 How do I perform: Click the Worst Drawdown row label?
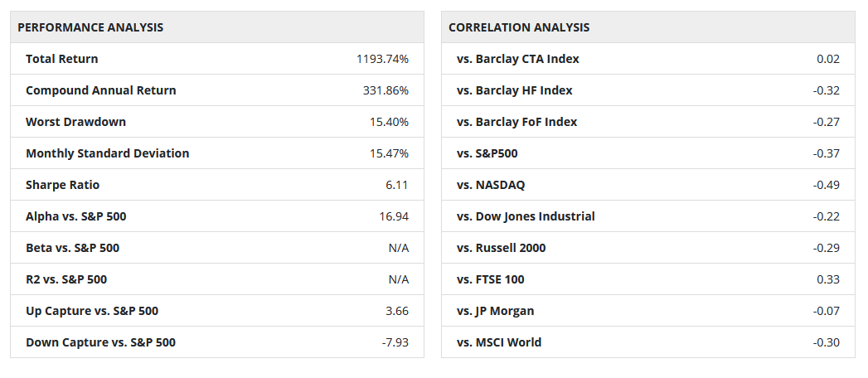click(76, 122)
